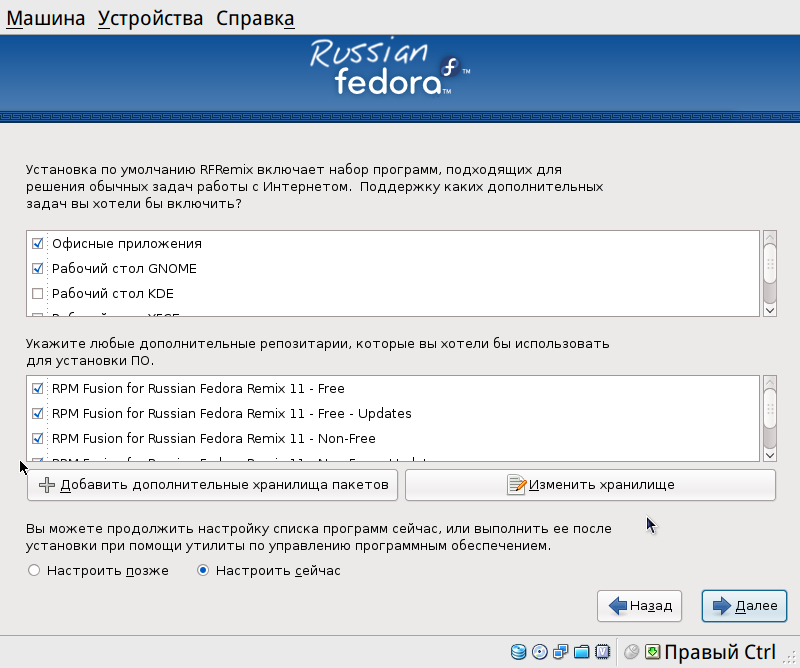Viewport: 800px width, 668px height.
Task: Select row text ending Free - Updates
Action: click(x=232, y=413)
